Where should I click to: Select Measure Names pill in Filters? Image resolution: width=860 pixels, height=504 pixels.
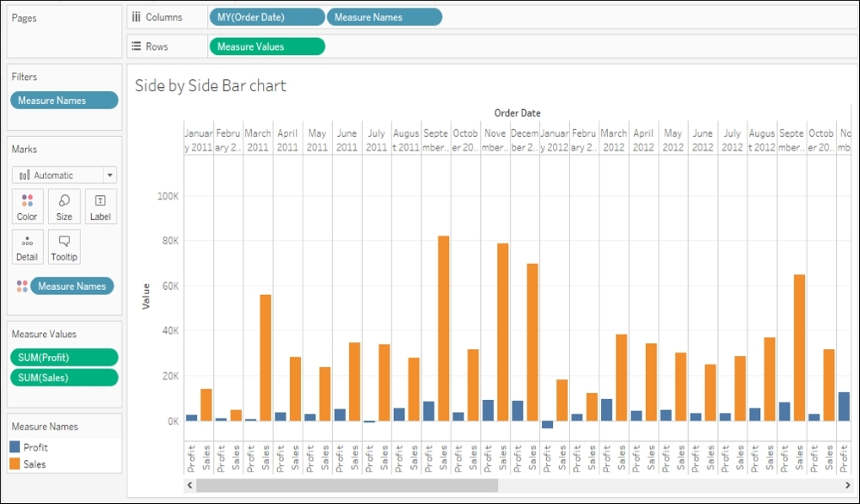pyautogui.click(x=64, y=101)
